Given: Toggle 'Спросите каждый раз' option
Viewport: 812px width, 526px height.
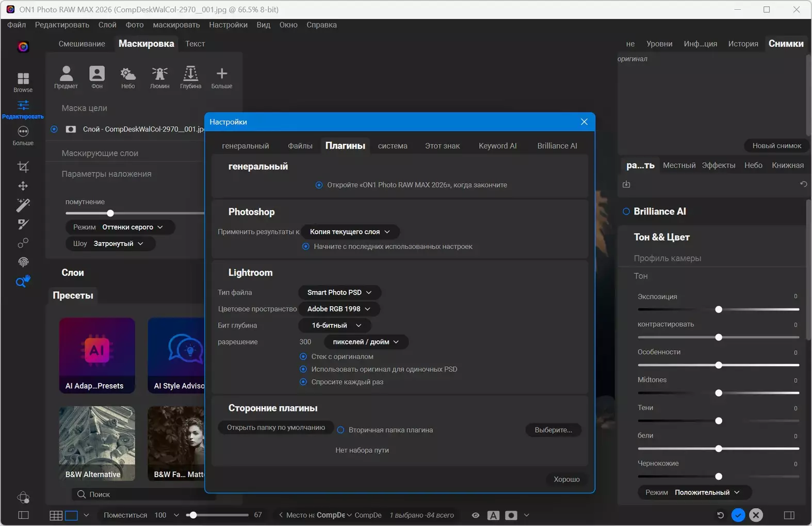Looking at the screenshot, I should click(x=303, y=382).
